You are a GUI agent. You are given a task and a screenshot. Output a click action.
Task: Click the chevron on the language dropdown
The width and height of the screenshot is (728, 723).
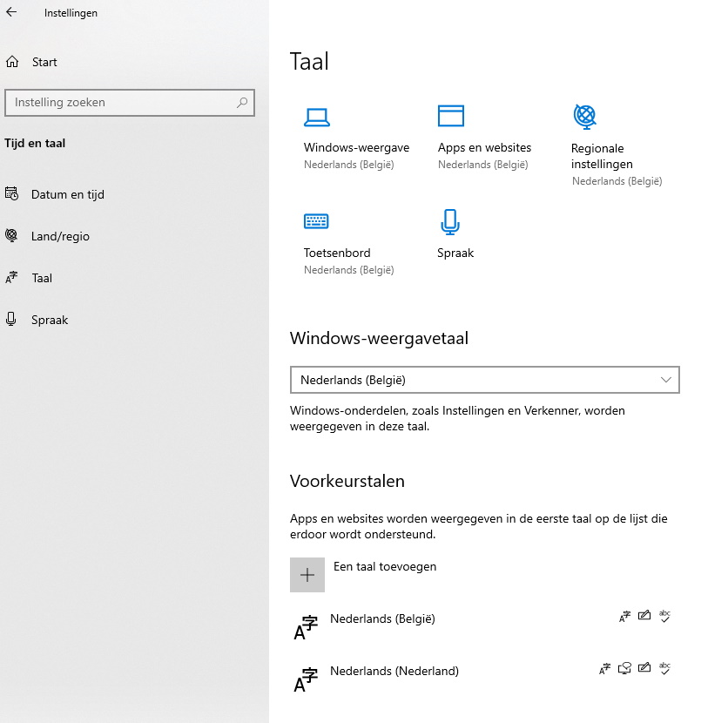[666, 380]
